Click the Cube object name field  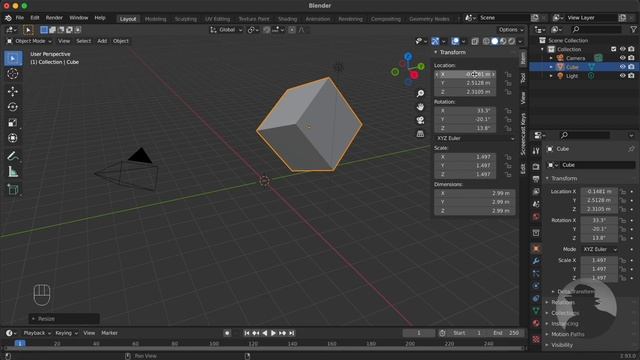pyautogui.click(x=598, y=165)
